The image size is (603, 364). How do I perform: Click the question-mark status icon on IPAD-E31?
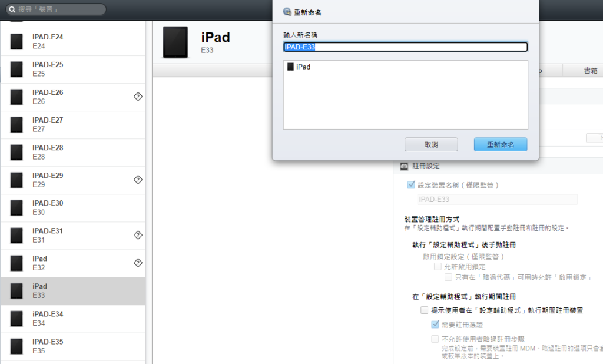pos(138,235)
